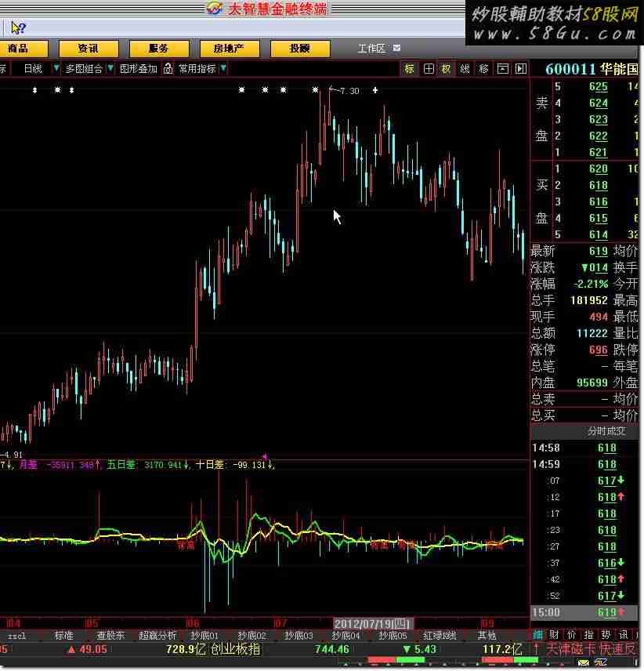Open the 资讯 menu button
This screenshot has height=671, width=644.
(x=88, y=49)
